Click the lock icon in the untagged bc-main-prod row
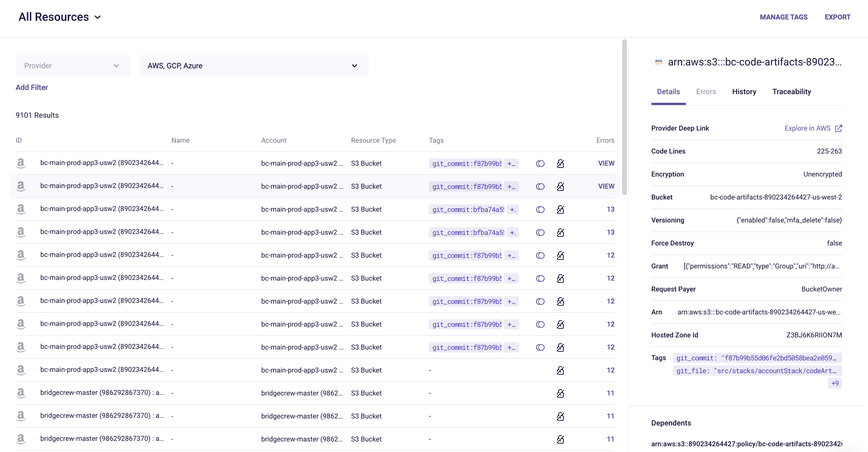Viewport: 868px width, 452px height. tap(560, 370)
